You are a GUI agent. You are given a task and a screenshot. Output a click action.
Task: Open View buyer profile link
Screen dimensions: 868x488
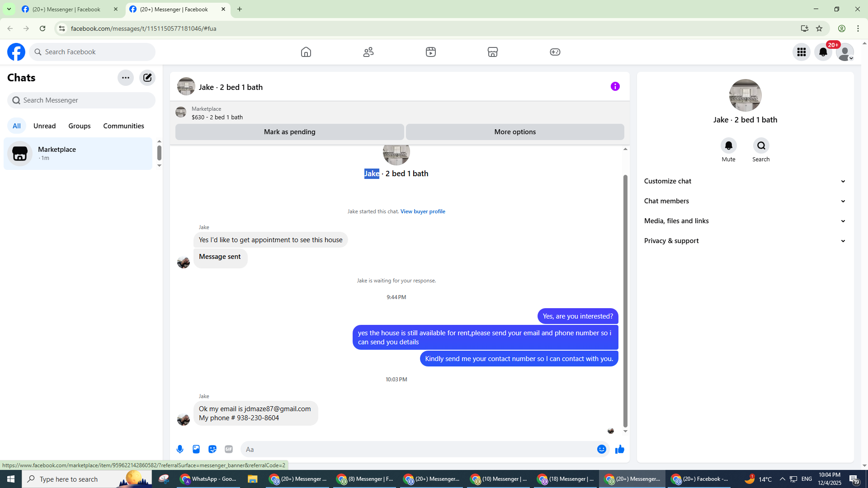(423, 211)
